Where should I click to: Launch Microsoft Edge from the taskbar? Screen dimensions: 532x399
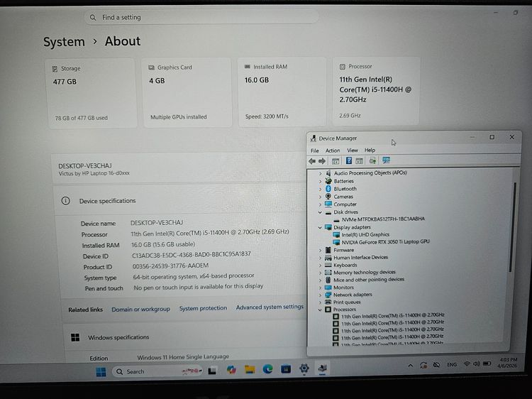267,369
